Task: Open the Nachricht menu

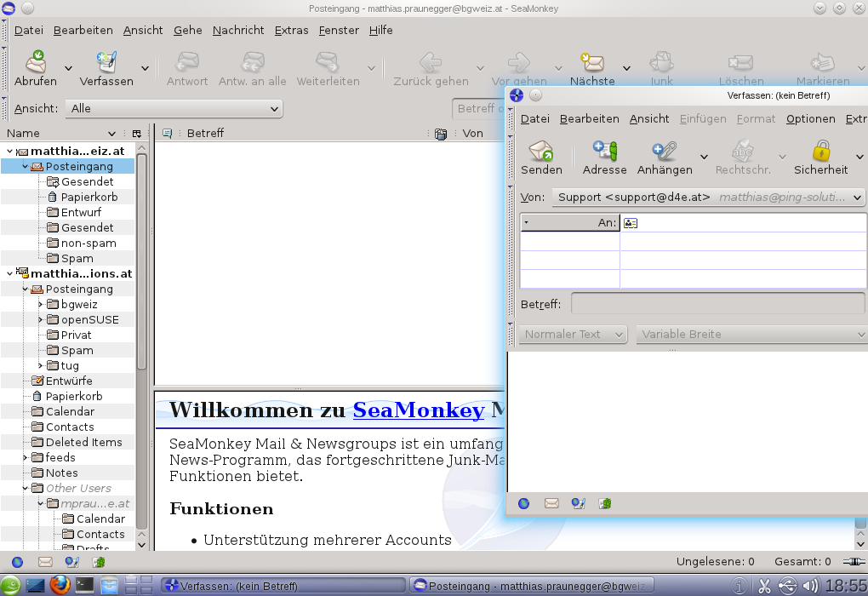Action: tap(238, 31)
